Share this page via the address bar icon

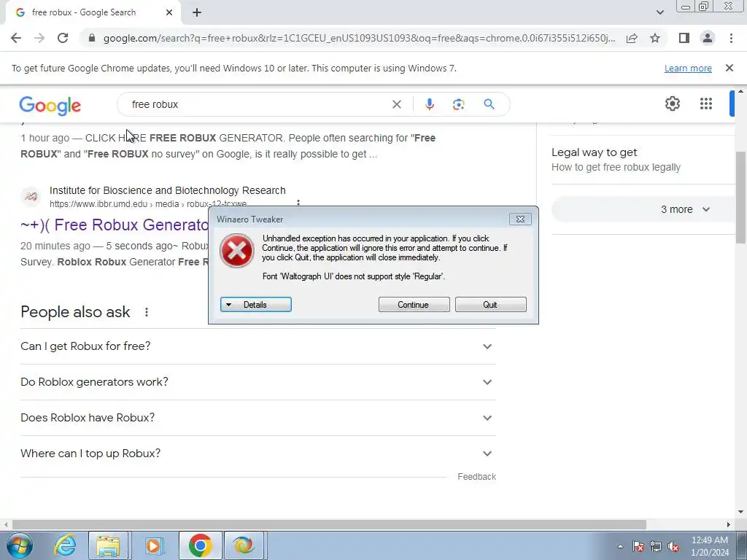coord(632,38)
